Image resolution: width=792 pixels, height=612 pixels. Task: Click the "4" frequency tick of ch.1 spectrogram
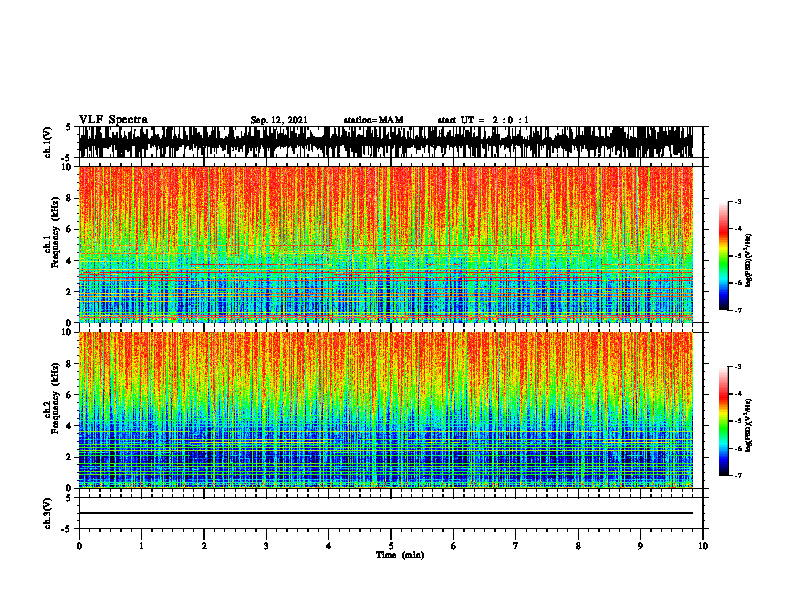pyautogui.click(x=71, y=261)
